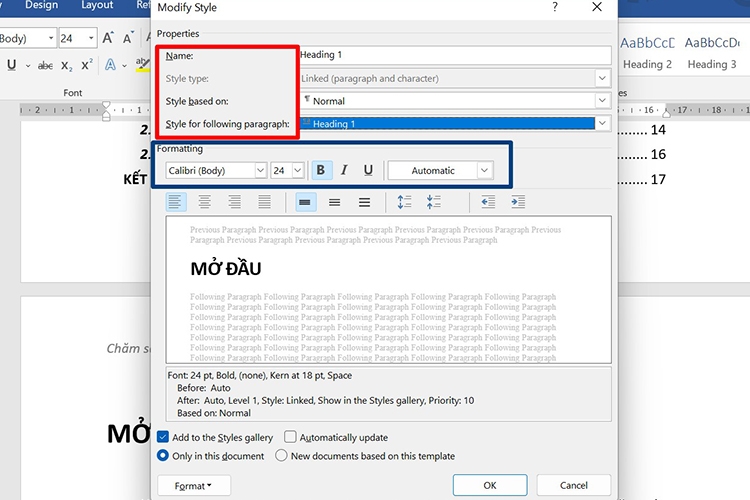
Task: Open the Calibri (Body) font dropdown
Action: pos(260,170)
